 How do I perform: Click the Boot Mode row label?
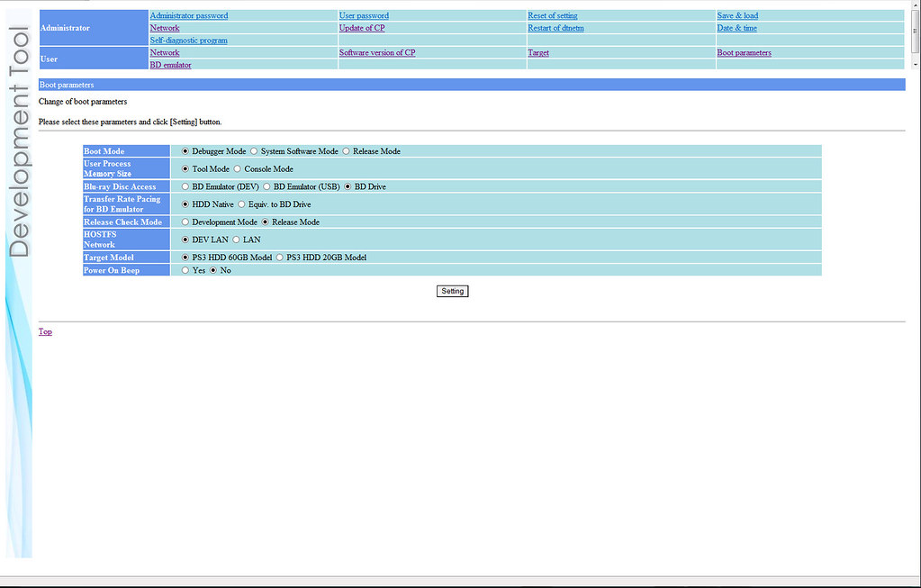pos(126,151)
